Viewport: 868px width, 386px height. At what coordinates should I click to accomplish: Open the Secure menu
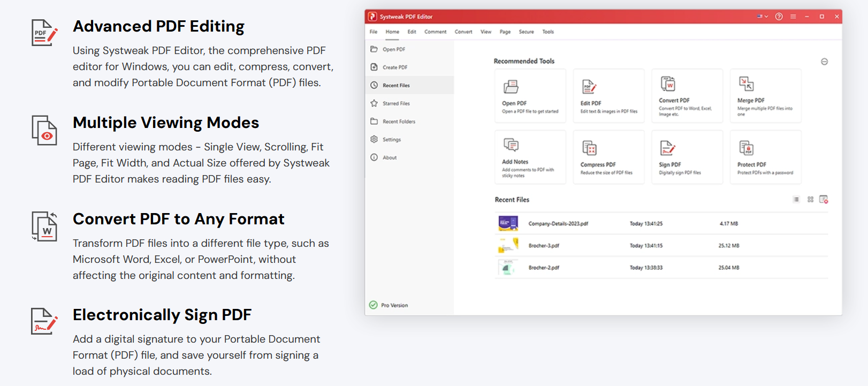(526, 32)
